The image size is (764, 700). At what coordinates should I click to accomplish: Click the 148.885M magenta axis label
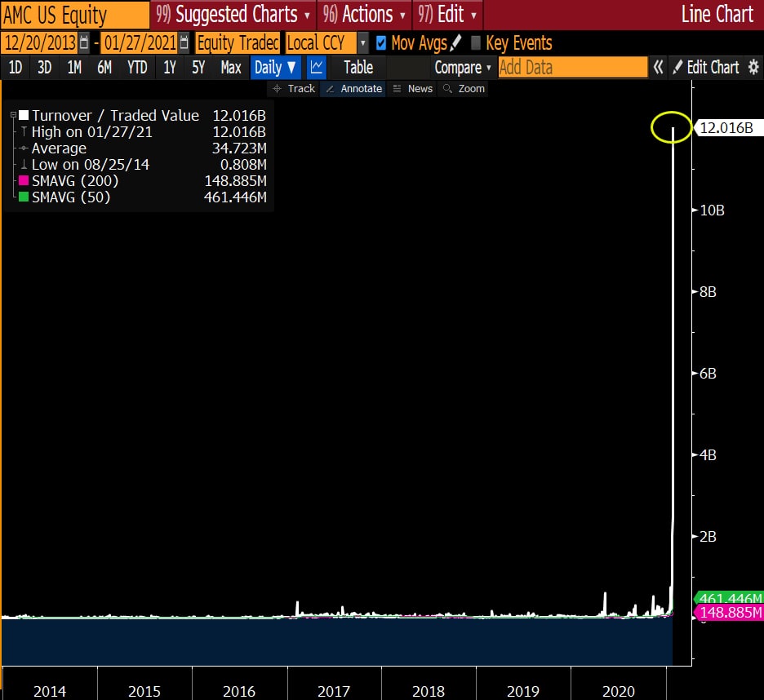tap(729, 613)
